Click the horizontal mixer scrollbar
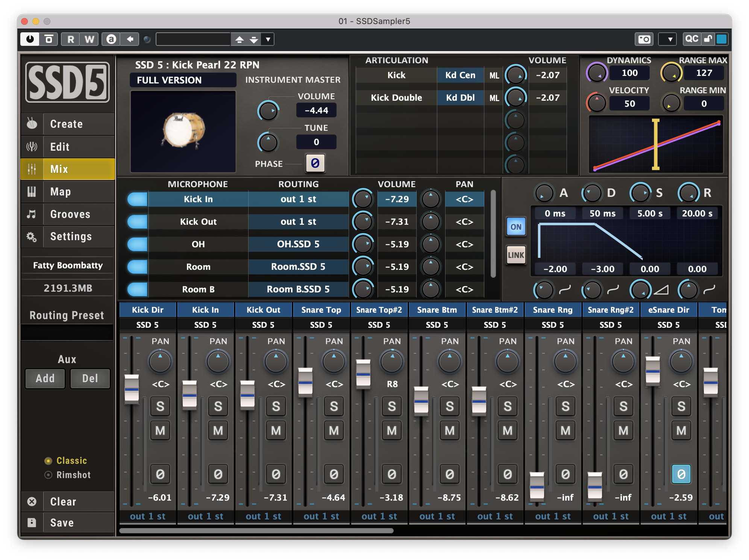The width and height of the screenshot is (749, 560). 256,531
